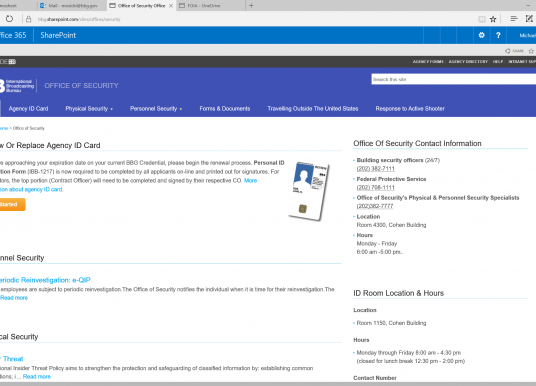The width and height of the screenshot is (536, 386).
Task: Click the agency ID card image
Action: pyautogui.click(x=309, y=191)
